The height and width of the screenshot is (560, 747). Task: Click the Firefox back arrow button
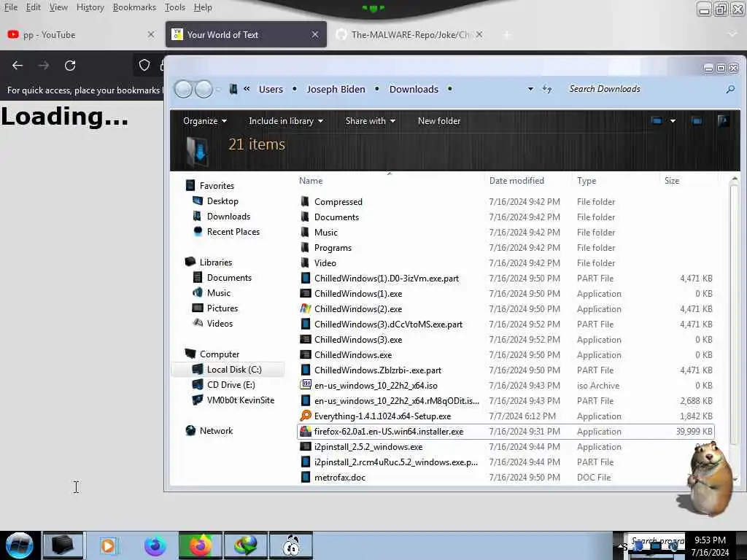pos(18,65)
